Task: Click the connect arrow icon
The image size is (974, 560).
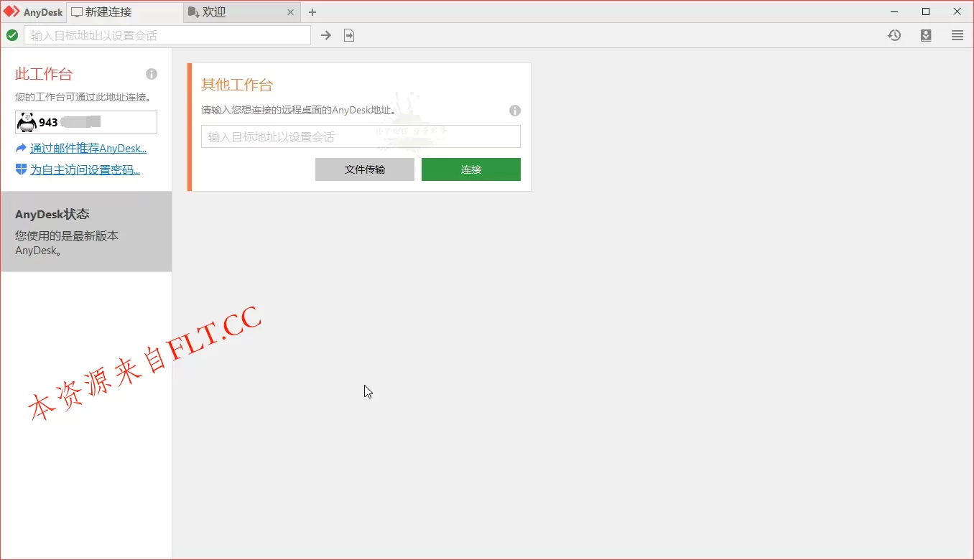Action: [x=326, y=35]
